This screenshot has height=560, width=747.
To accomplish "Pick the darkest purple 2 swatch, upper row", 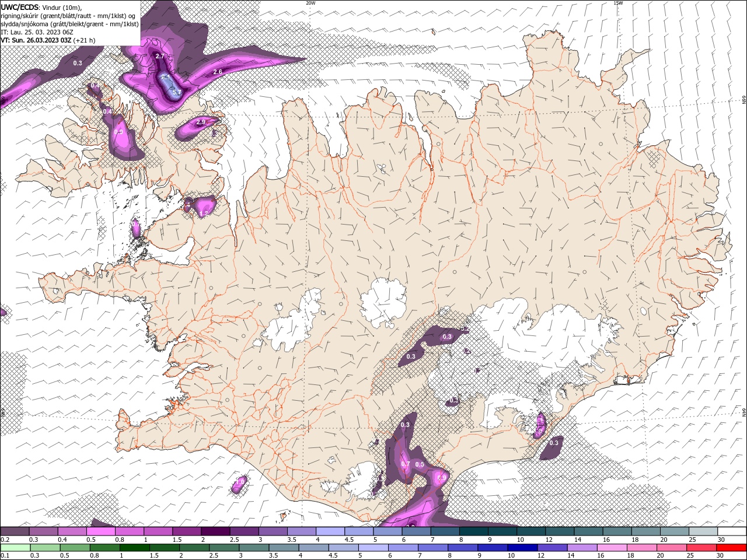I will [x=215, y=531].
